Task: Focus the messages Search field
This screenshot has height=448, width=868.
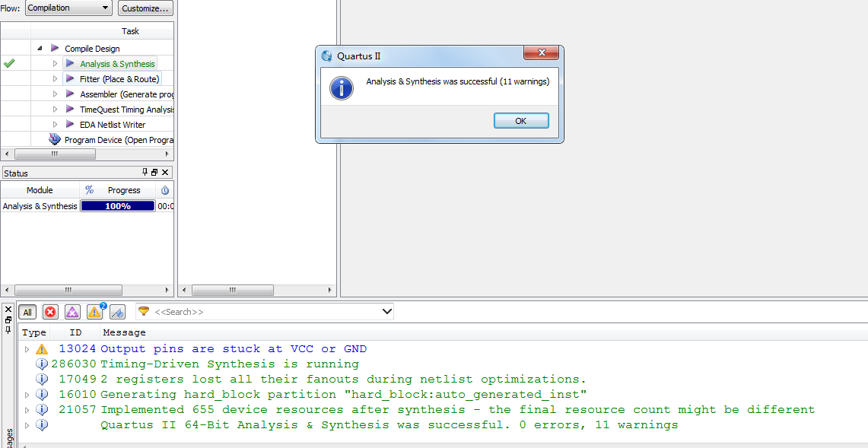Action: click(x=265, y=312)
